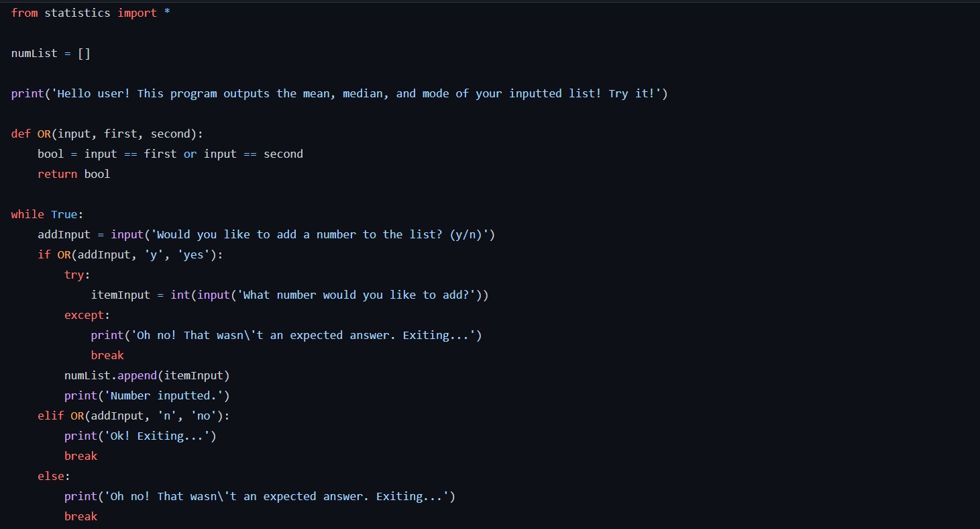Click the 'What number would you like' string
980x529 pixels.
pos(356,295)
